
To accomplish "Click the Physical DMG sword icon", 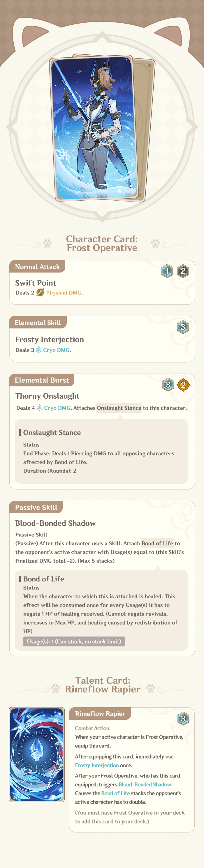I will coord(40,292).
